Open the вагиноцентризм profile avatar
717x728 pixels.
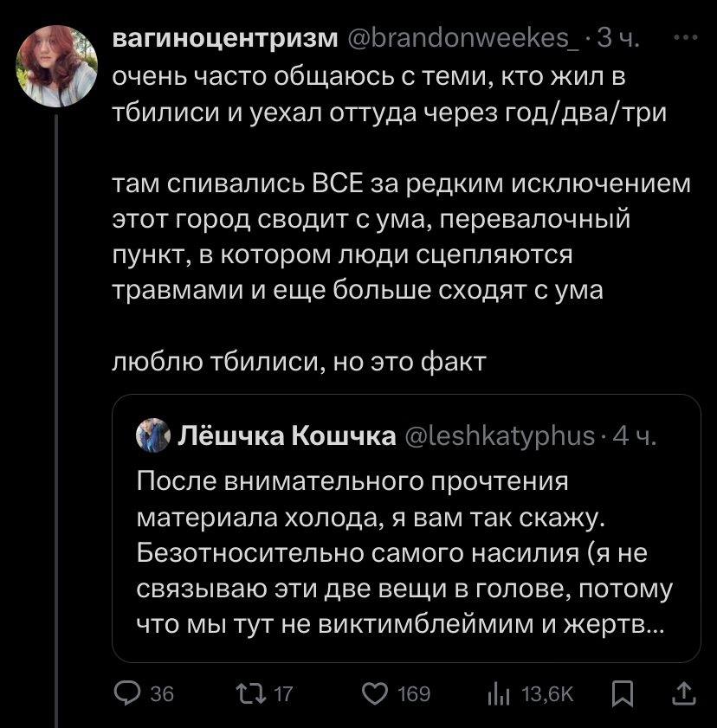pyautogui.click(x=56, y=65)
